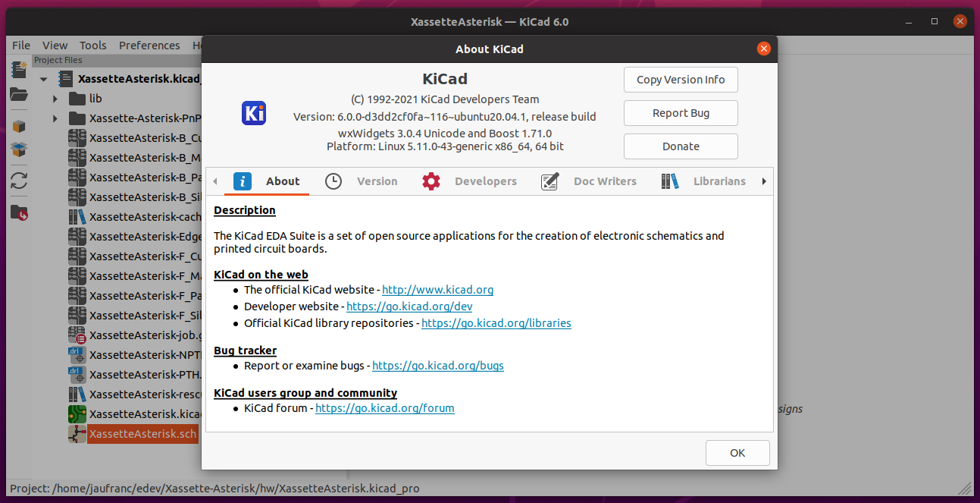
Task: Click the Open Project folder icon
Action: pyautogui.click(x=18, y=95)
